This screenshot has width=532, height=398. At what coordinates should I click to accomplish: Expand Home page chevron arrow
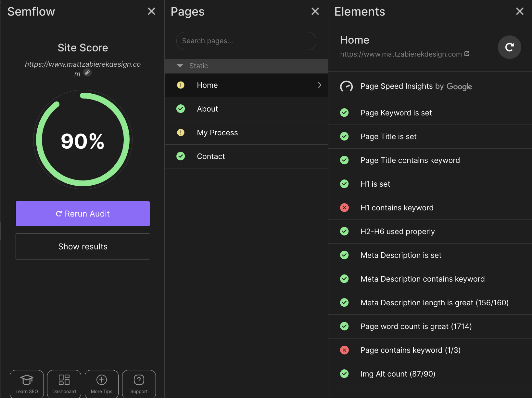point(320,85)
